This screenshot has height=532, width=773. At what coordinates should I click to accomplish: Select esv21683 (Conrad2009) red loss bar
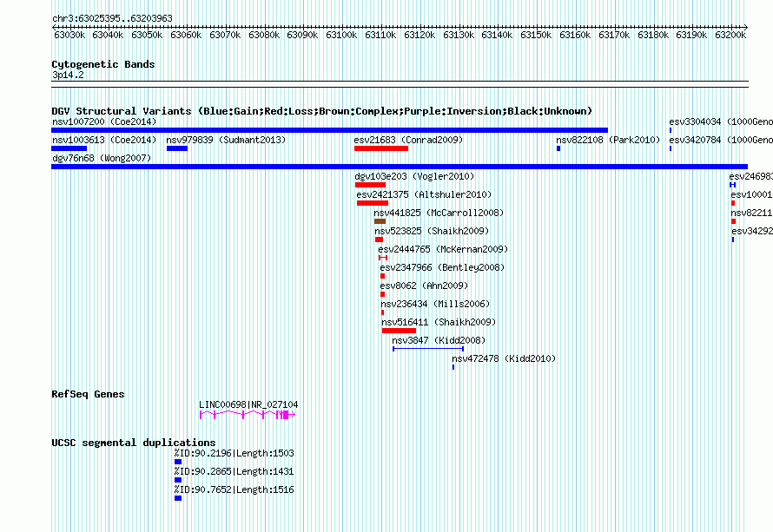tap(381, 148)
